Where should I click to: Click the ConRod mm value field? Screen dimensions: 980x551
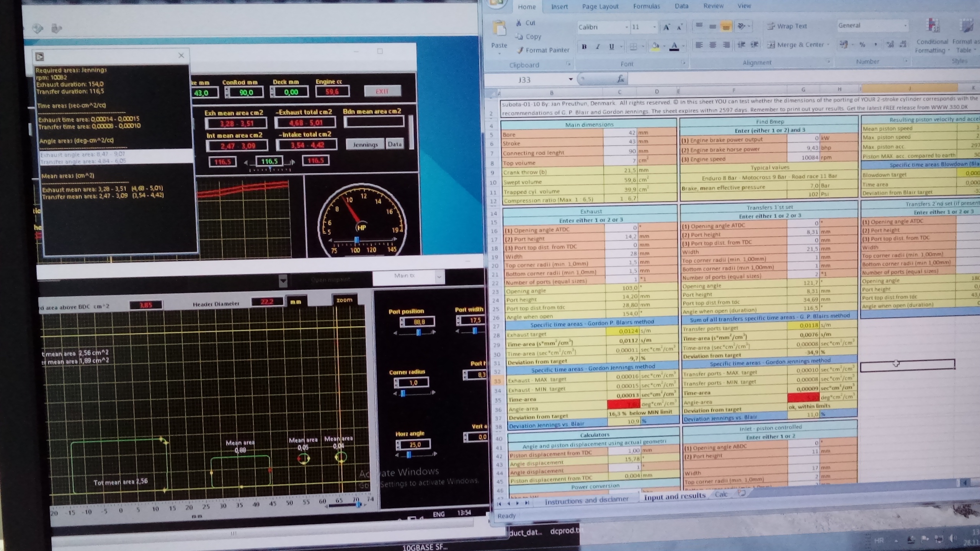246,93
